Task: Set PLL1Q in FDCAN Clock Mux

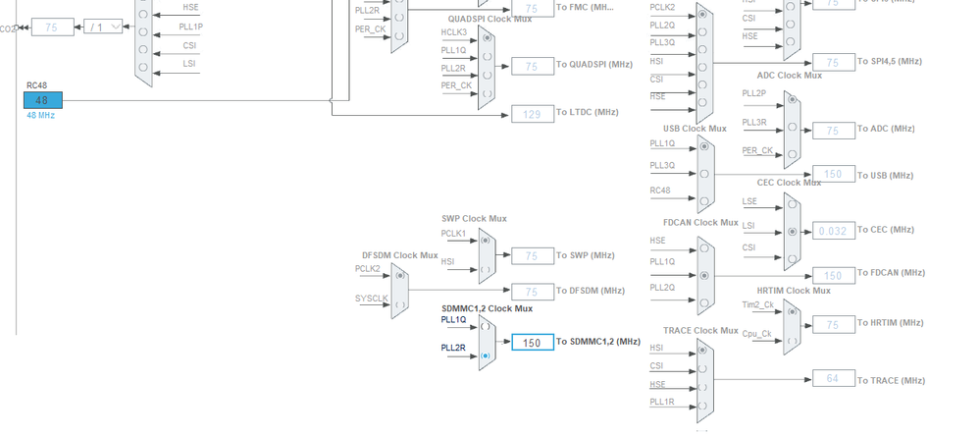Action: (705, 275)
